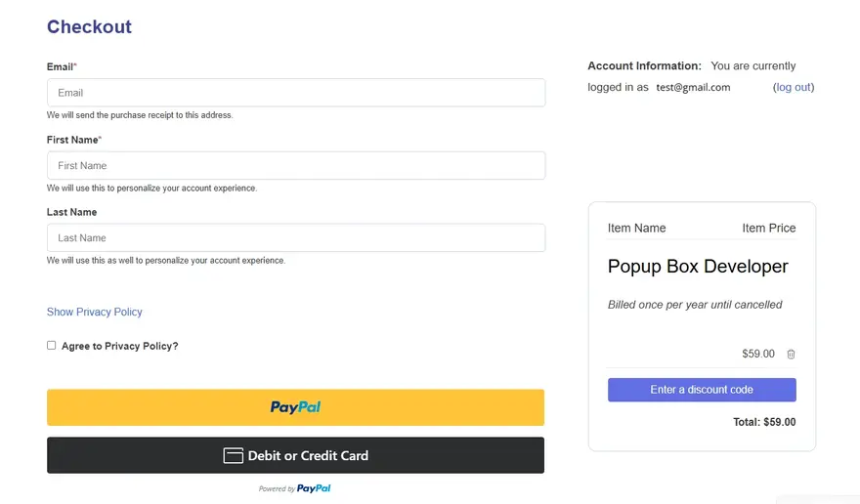This screenshot has width=860, height=504.
Task: Click the Checkout page heading
Action: [89, 27]
